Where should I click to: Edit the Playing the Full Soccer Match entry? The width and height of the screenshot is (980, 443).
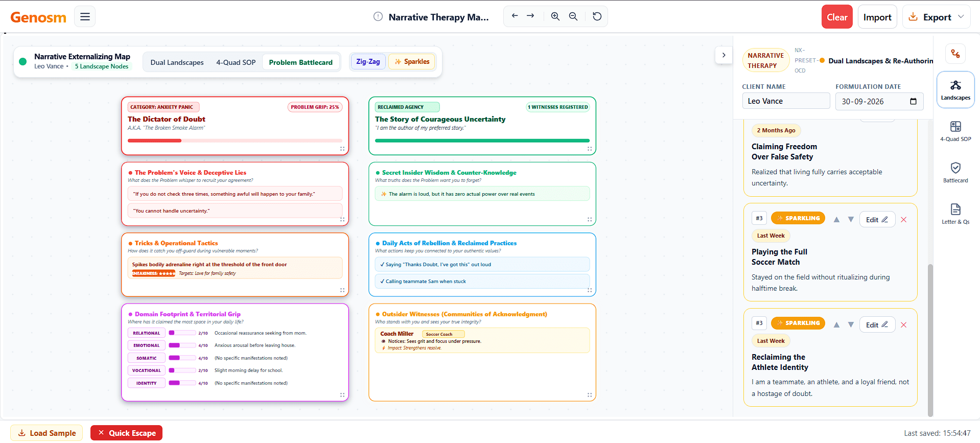(x=877, y=220)
